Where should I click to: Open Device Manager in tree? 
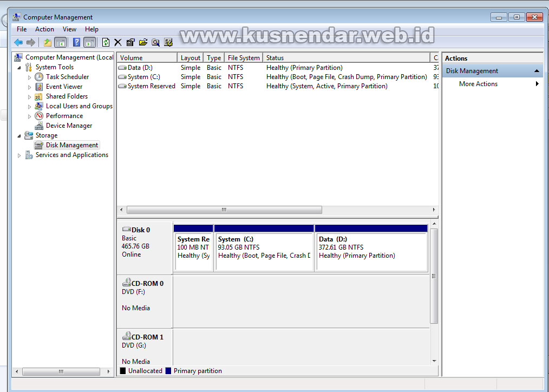(69, 125)
